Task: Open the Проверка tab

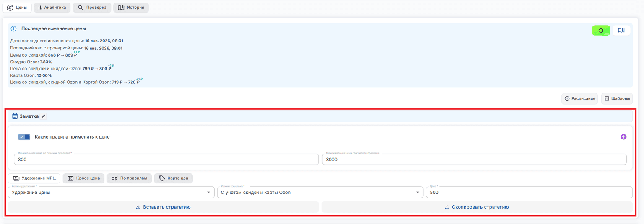Action: (x=92, y=8)
